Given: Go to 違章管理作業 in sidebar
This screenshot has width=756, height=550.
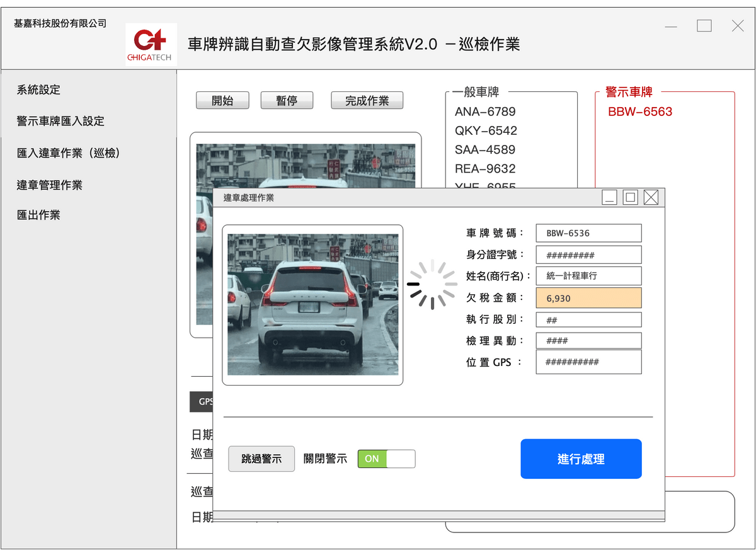Looking at the screenshot, I should (x=49, y=185).
